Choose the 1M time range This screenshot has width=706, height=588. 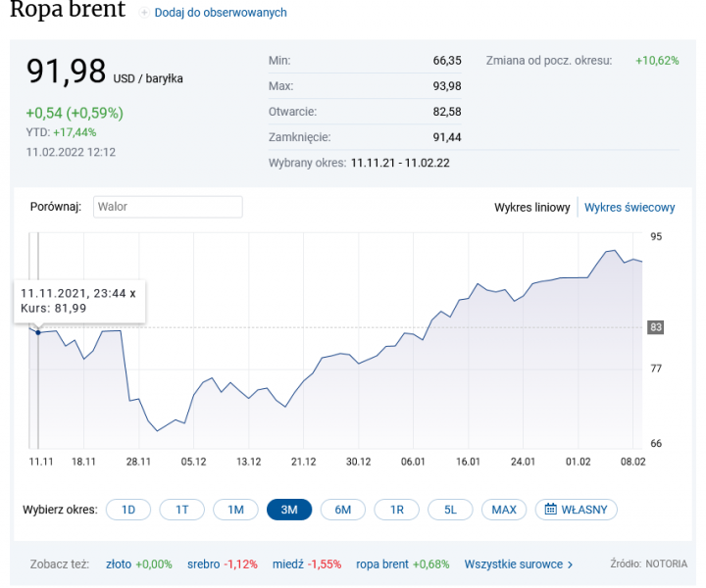[235, 510]
